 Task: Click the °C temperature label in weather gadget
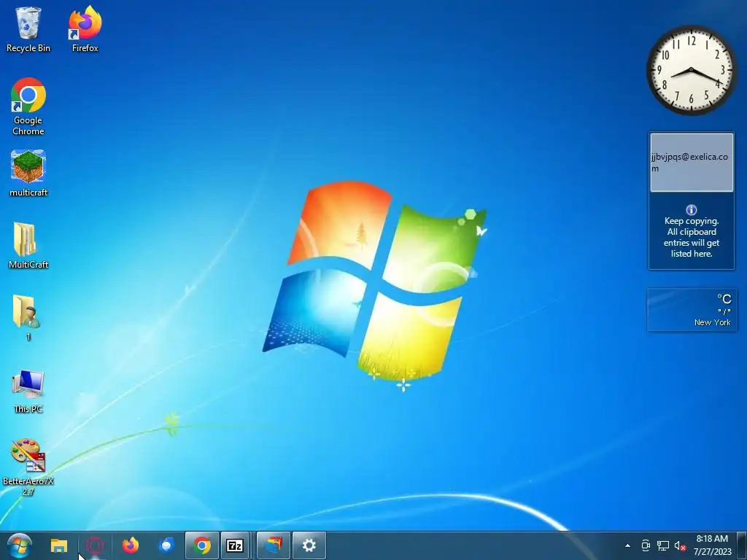point(724,298)
